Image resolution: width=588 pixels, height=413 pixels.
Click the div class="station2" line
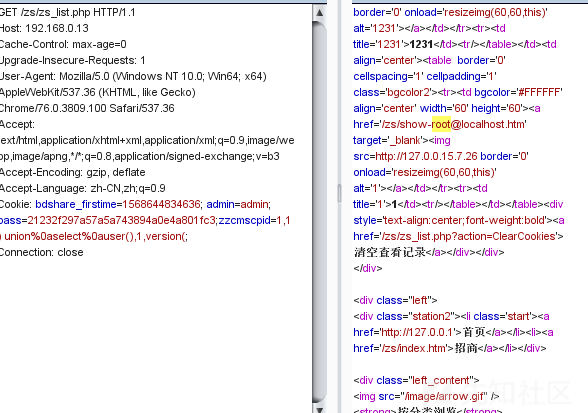(x=451, y=316)
